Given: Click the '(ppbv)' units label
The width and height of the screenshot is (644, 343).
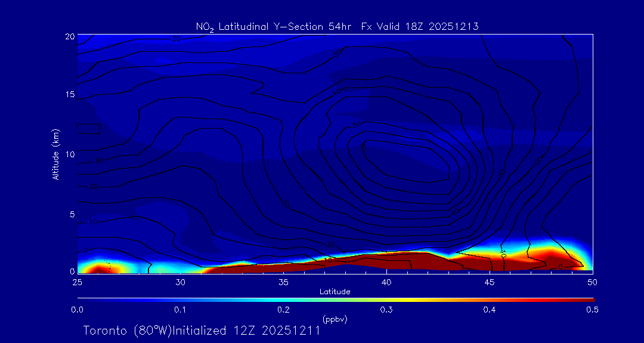Looking at the screenshot, I should coord(335,319).
